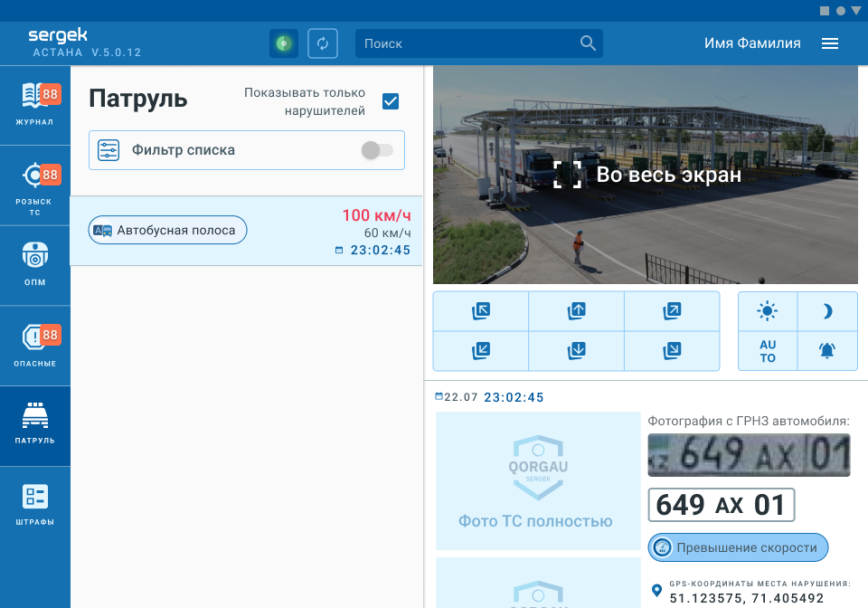This screenshot has width=868, height=608.
Task: Move camera downward with center-bottom arrow
Action: click(576, 350)
